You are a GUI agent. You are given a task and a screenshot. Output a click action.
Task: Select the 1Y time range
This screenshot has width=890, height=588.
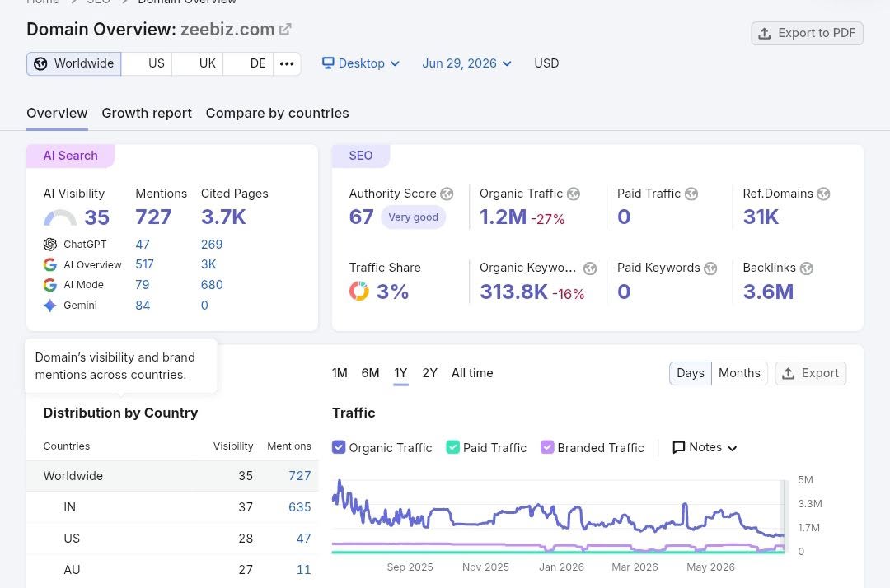tap(400, 373)
